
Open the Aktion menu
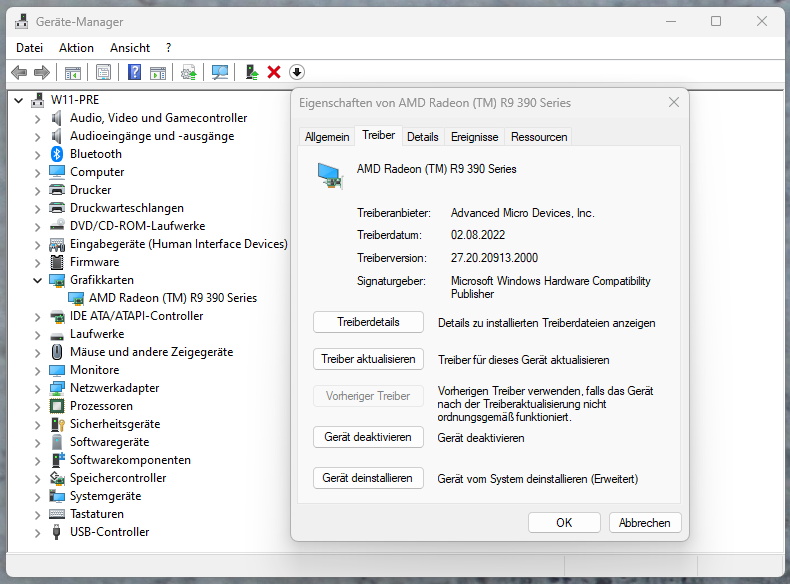(x=76, y=48)
